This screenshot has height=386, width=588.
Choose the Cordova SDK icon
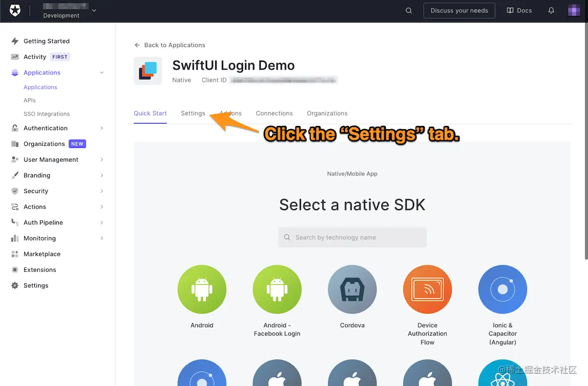click(x=352, y=289)
